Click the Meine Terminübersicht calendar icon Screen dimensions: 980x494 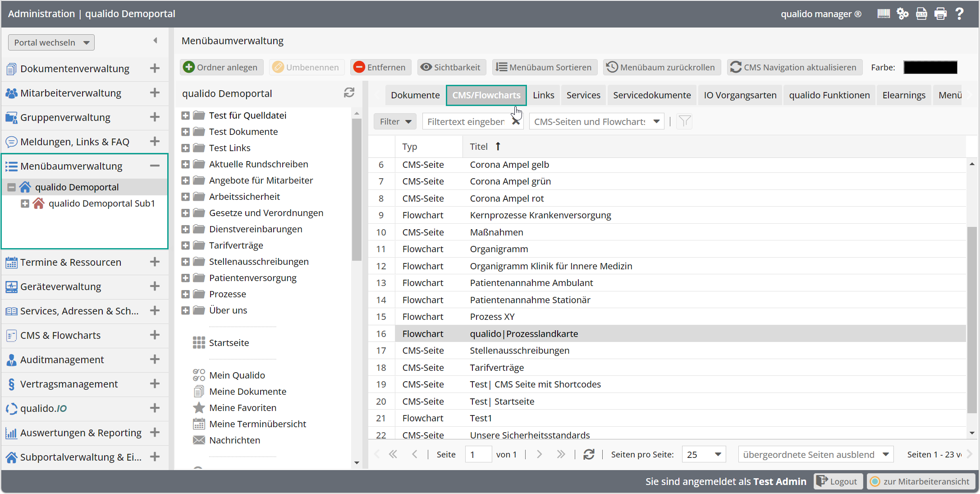coord(199,424)
